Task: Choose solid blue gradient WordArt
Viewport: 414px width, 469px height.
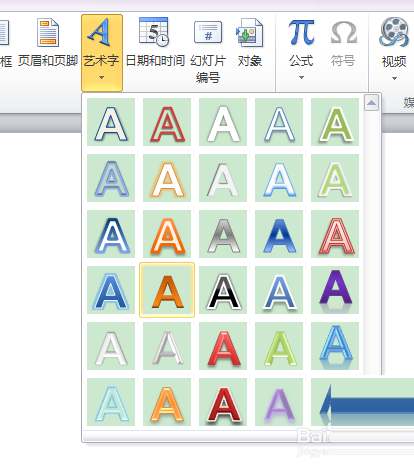Action: tap(279, 234)
